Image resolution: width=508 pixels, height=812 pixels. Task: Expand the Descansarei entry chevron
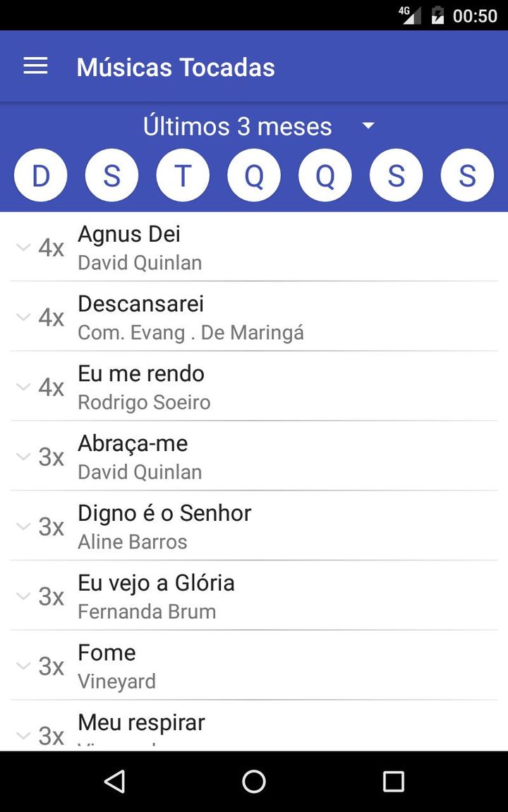pos(23,317)
